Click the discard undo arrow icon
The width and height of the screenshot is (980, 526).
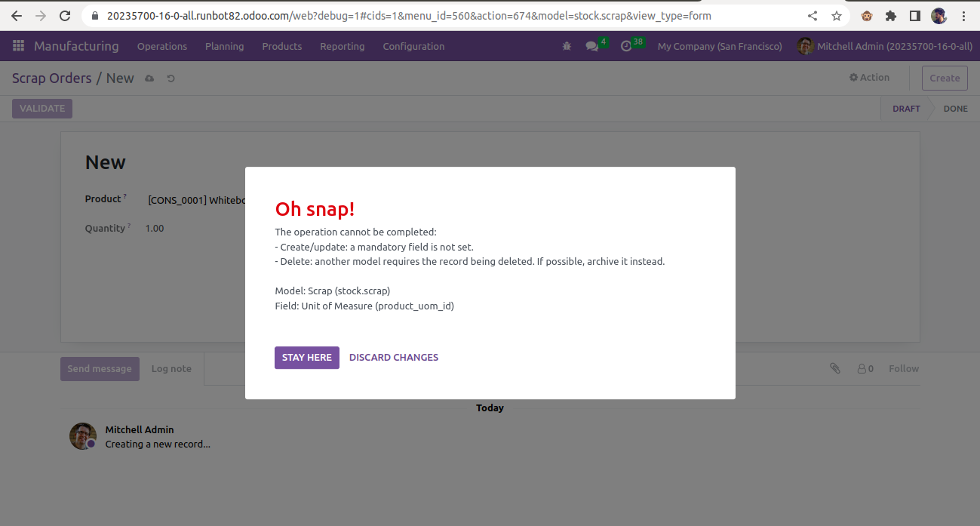[x=171, y=78]
